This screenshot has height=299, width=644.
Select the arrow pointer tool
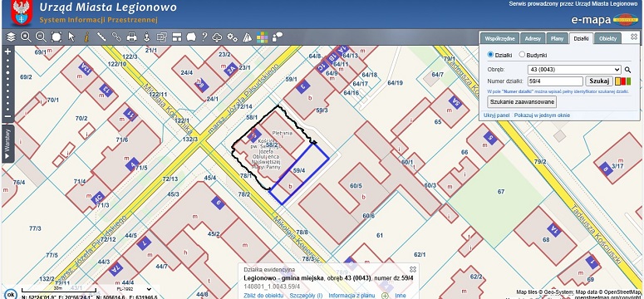[71, 37]
